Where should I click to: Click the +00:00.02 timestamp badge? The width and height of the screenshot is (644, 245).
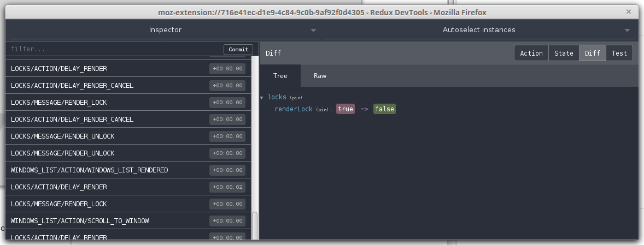(x=227, y=187)
